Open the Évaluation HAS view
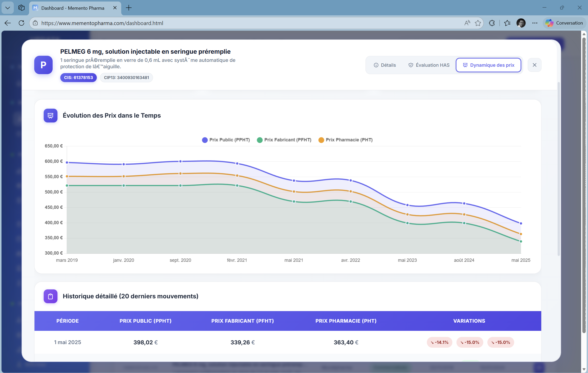 coord(429,65)
